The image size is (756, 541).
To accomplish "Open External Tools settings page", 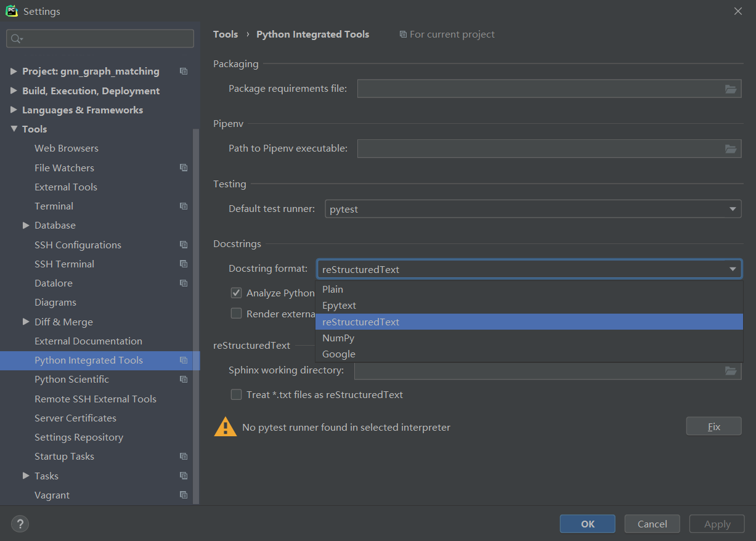I will 66,187.
